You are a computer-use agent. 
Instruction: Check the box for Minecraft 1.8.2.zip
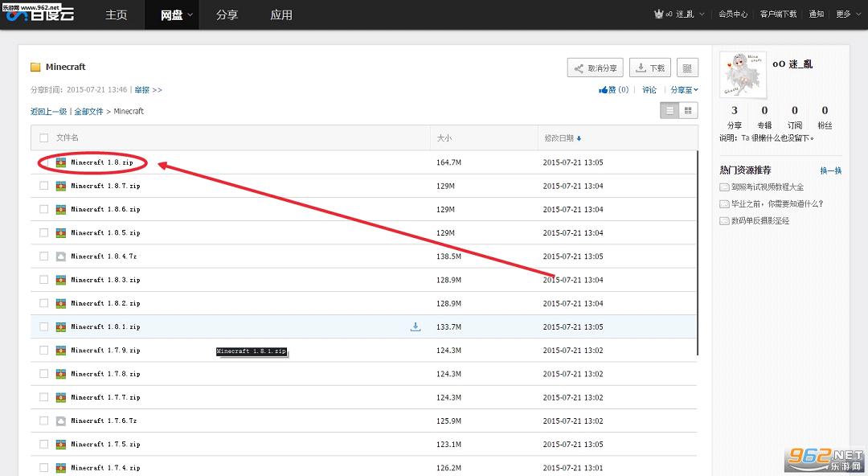[43, 303]
